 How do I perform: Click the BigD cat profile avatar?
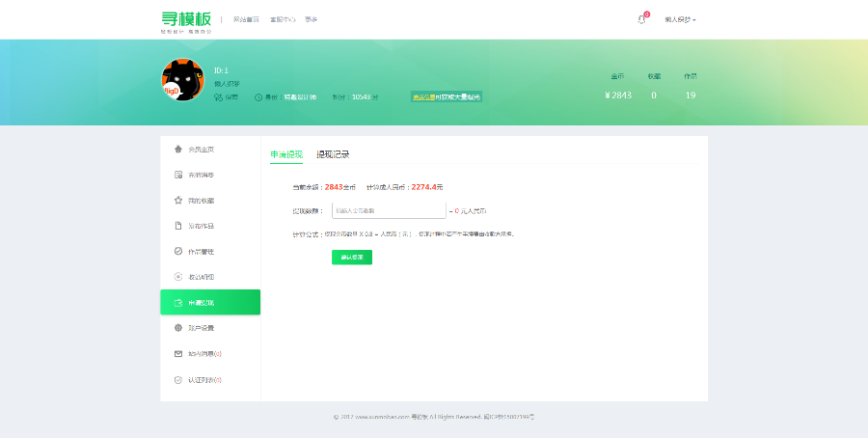click(182, 80)
